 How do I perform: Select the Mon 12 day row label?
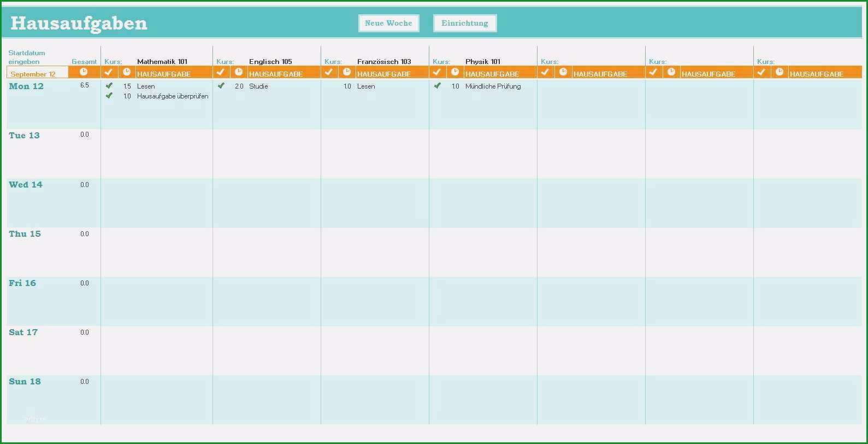[x=26, y=86]
